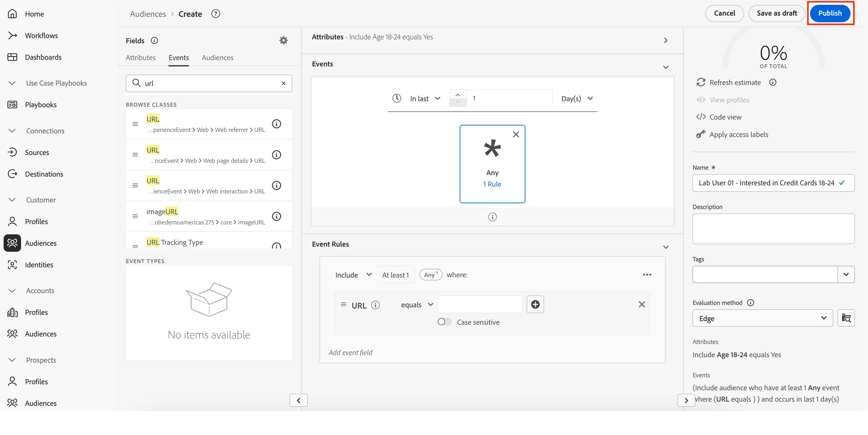The width and height of the screenshot is (868, 435).
Task: Switch to the Audiences fields tab
Action: pos(217,58)
